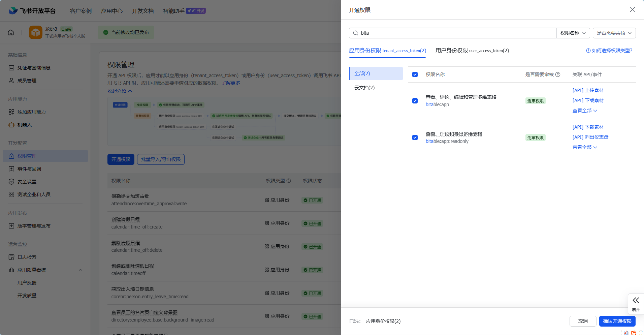Click 免审权限 tag in bitable:app:readonly row
The width and height of the screenshot is (644, 335).
pos(535,138)
